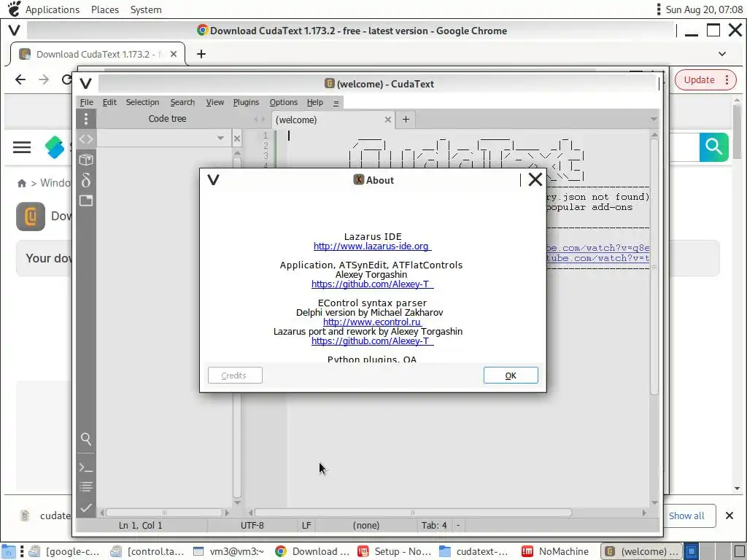Open the Selection menu
This screenshot has width=747, height=560.
pos(142,102)
